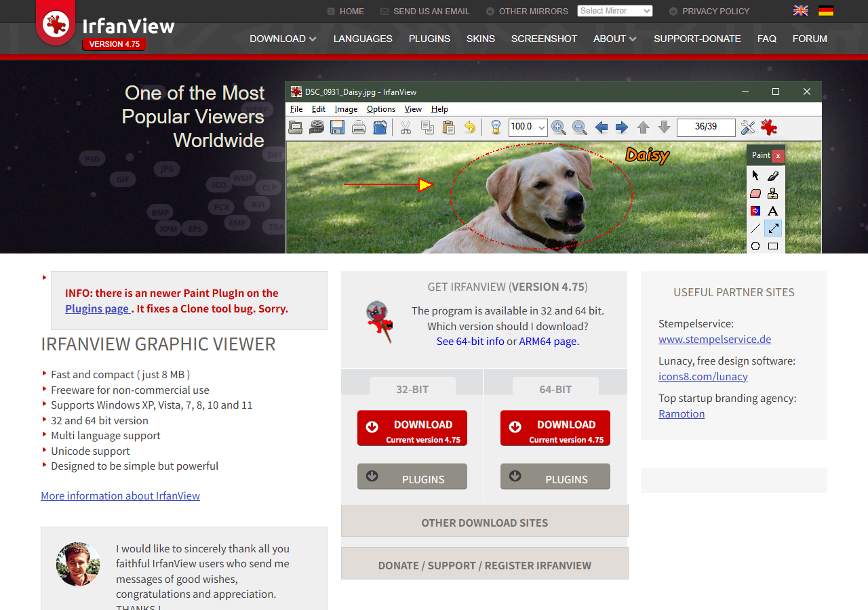
Task: Select the ellipse tool in Paint panel
Action: tap(755, 246)
